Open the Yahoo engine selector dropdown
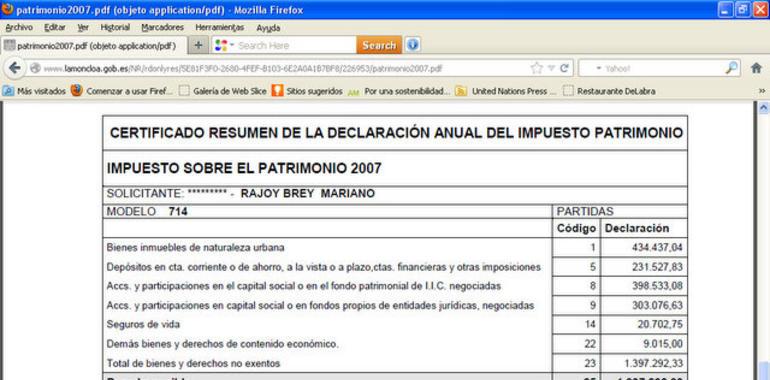Viewport: 770px width, 380px height. coord(599,69)
